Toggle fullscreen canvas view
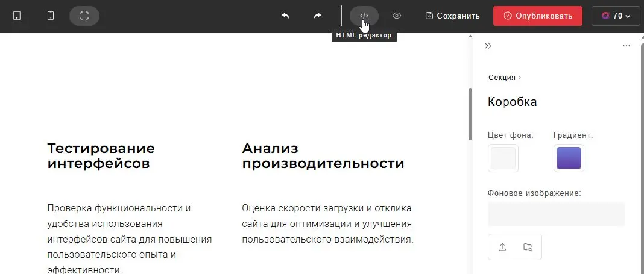Image resolution: width=644 pixels, height=274 pixels. (84, 16)
